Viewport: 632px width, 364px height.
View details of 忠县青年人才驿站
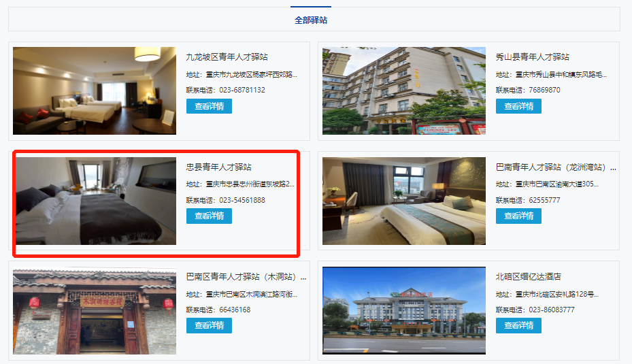point(209,216)
